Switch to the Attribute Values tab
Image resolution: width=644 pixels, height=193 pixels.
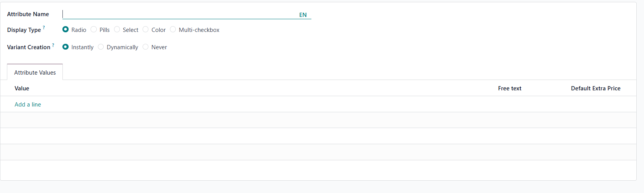35,72
